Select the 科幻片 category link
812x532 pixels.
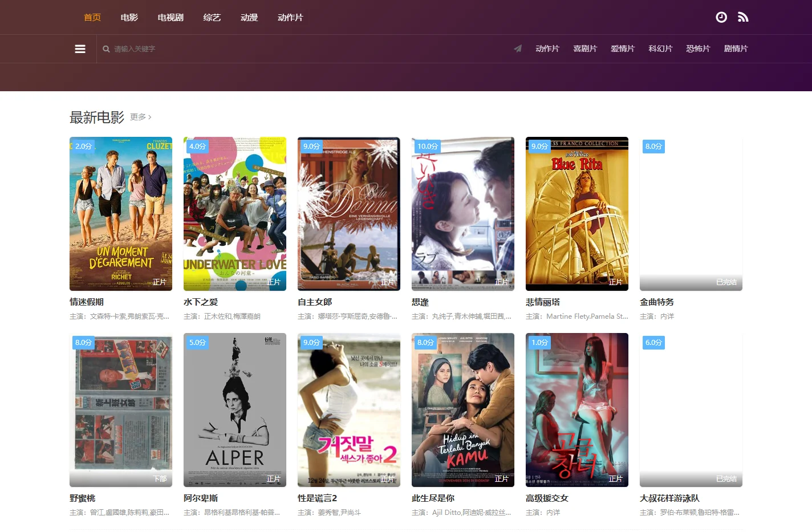point(660,48)
